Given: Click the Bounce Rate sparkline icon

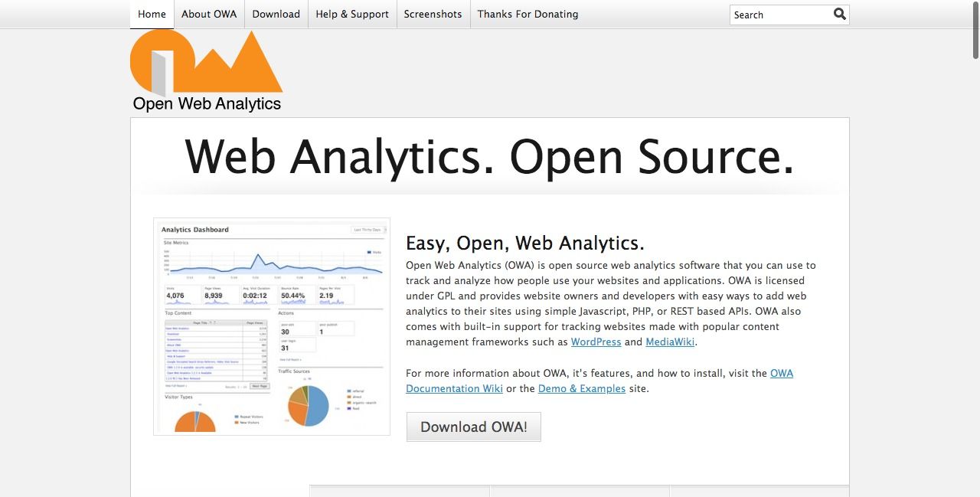Looking at the screenshot, I should 292,302.
